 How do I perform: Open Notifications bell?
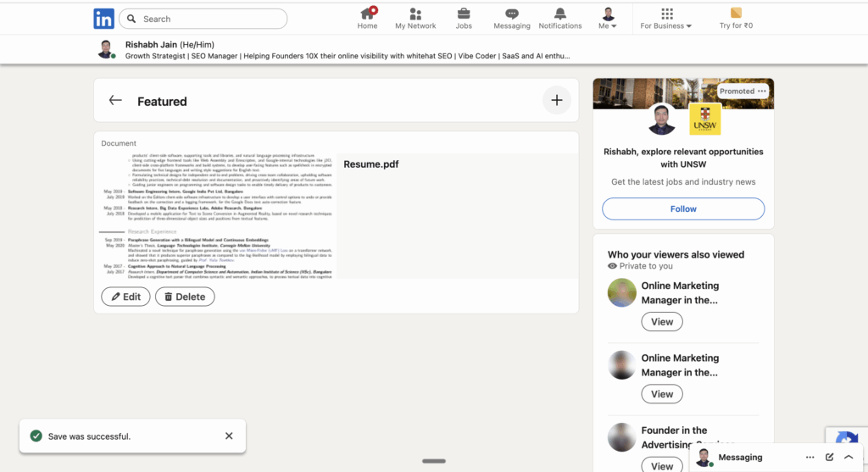pos(560,19)
